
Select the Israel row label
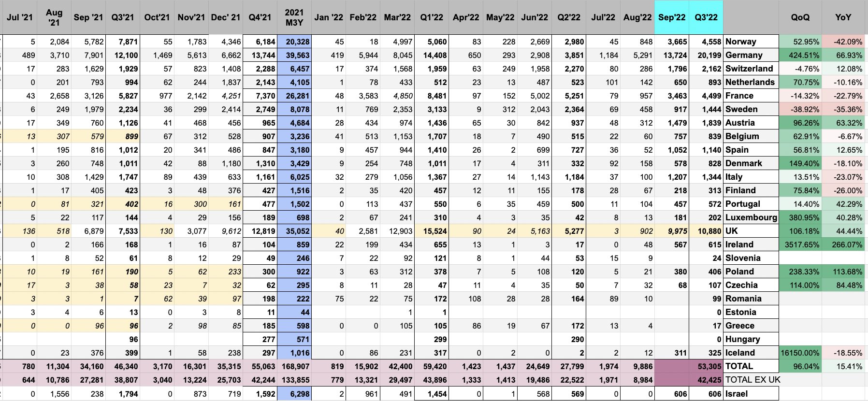tap(751, 394)
